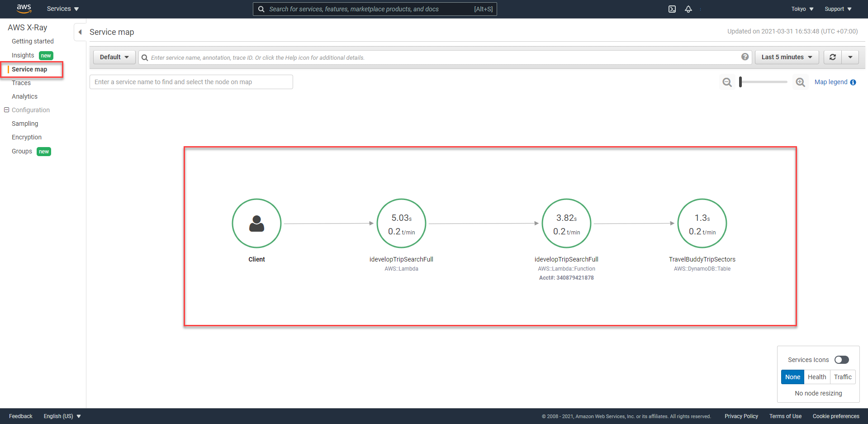Click the magnifier icon in filter expression bar
Screen dimensions: 868x424
(x=145, y=57)
